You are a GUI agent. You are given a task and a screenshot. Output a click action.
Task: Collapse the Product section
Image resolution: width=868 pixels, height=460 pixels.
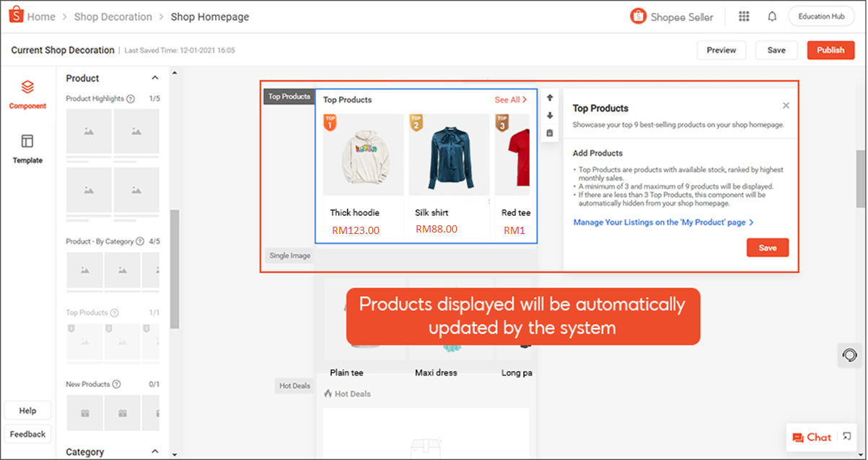click(x=154, y=77)
